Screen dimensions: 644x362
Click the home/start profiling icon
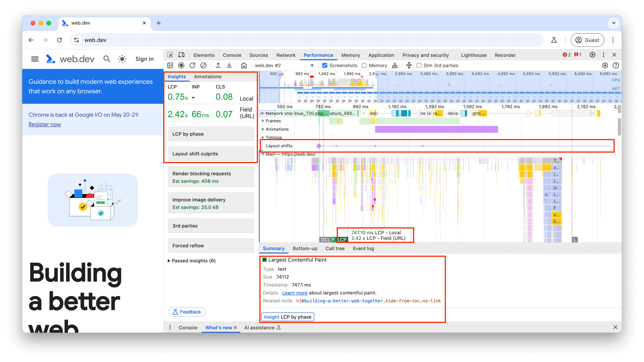point(243,65)
